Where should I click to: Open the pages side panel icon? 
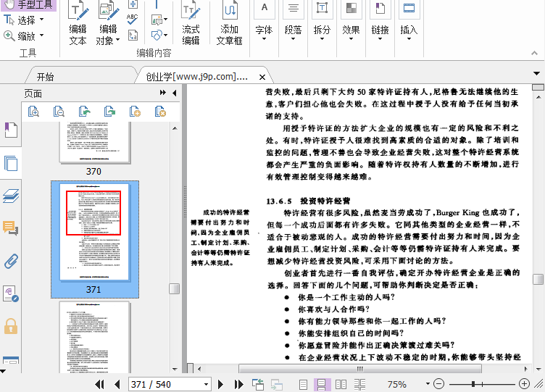tap(11, 163)
